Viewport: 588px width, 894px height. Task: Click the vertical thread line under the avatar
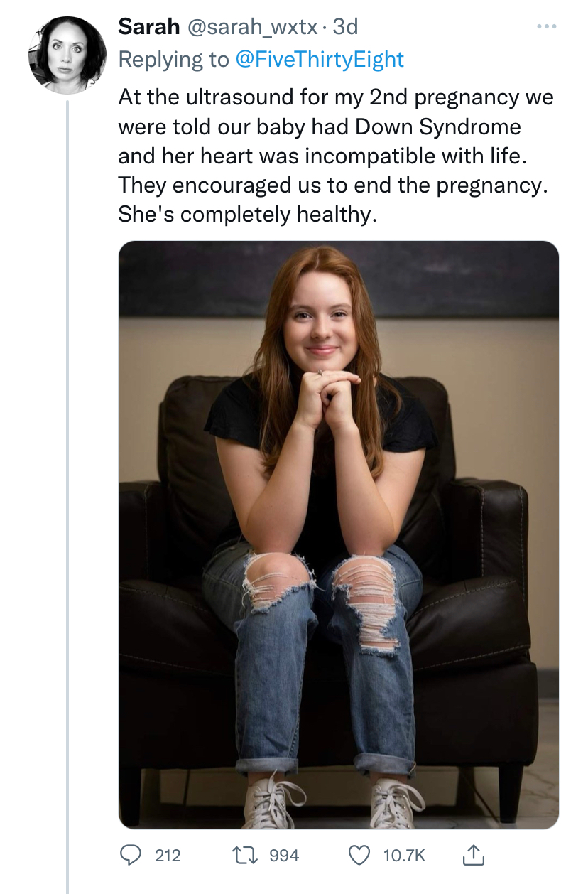point(67,497)
